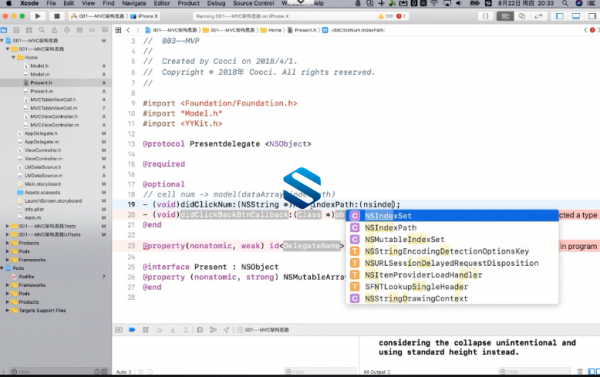Open the Navigate menu
The width and height of the screenshot is (600, 377).
pyautogui.click(x=134, y=3)
